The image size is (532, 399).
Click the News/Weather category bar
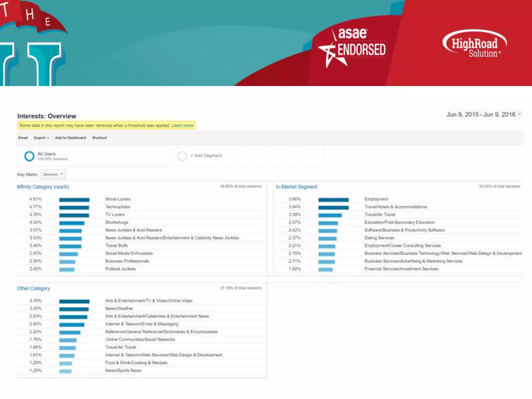[74, 309]
